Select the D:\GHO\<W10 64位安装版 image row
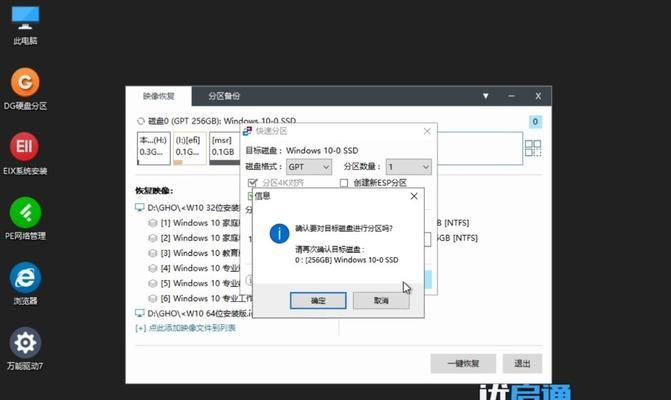This screenshot has width=671, height=400. click(x=194, y=313)
